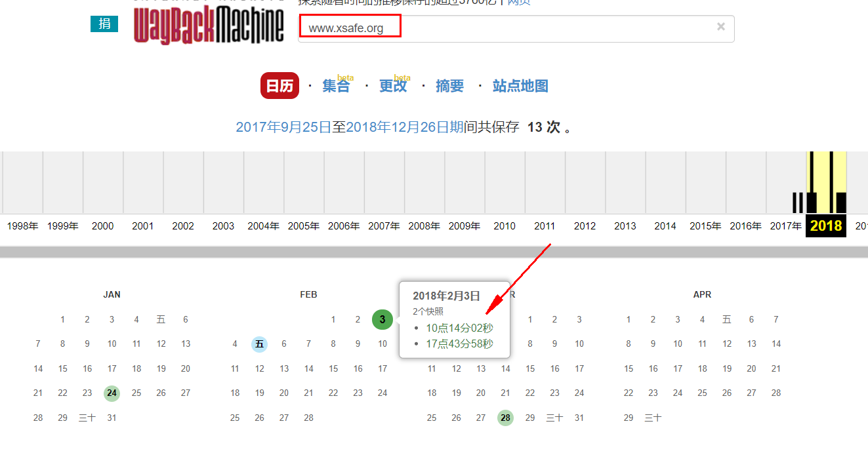868x453 pixels.
Task: Select year 2004年 in the timeline
Action: click(x=264, y=226)
